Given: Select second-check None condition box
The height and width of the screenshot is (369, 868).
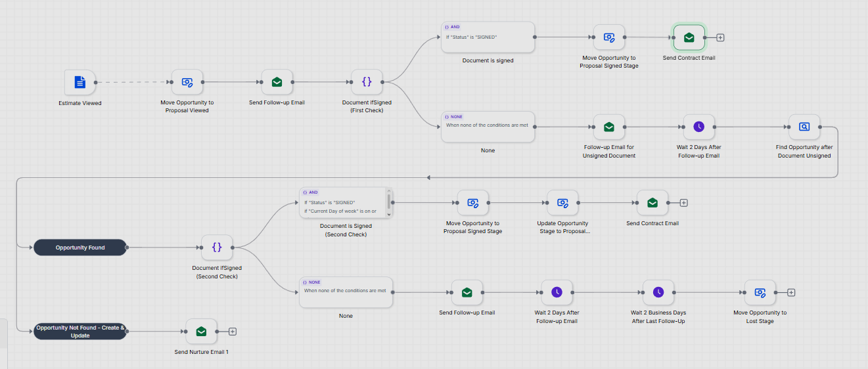Looking at the screenshot, I should 346,292.
